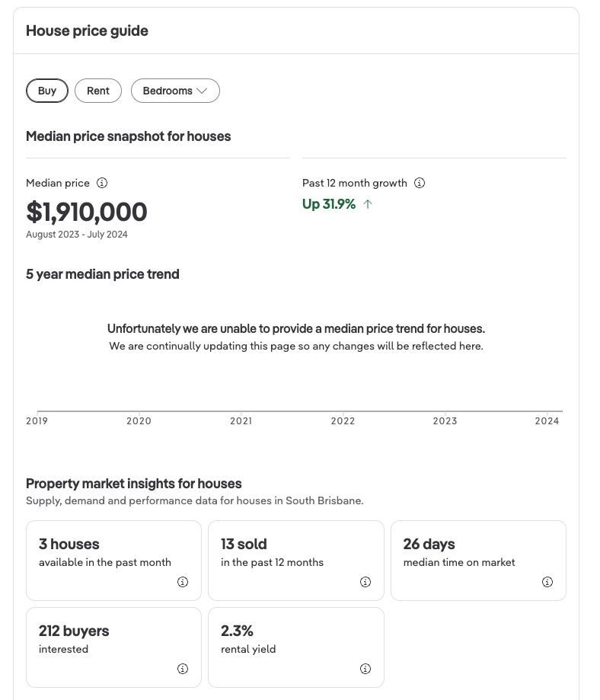Switch to the Rent toggle pill
This screenshot has height=700, width=600.
(x=98, y=91)
